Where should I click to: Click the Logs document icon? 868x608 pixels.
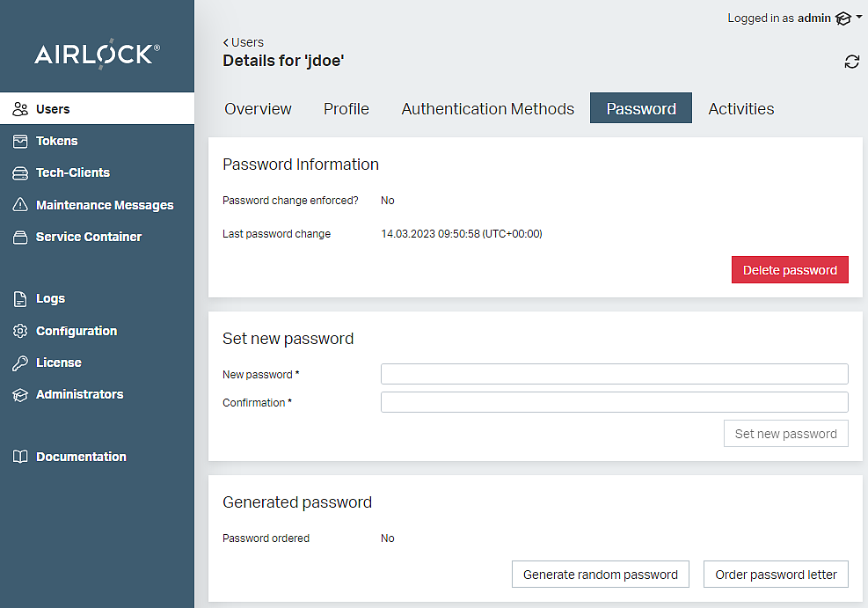point(20,299)
